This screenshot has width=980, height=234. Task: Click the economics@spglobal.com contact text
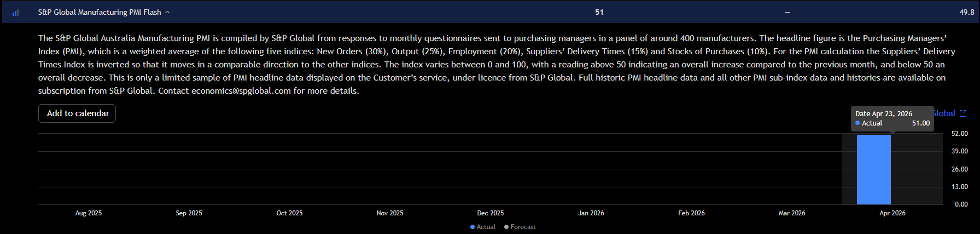click(x=241, y=91)
